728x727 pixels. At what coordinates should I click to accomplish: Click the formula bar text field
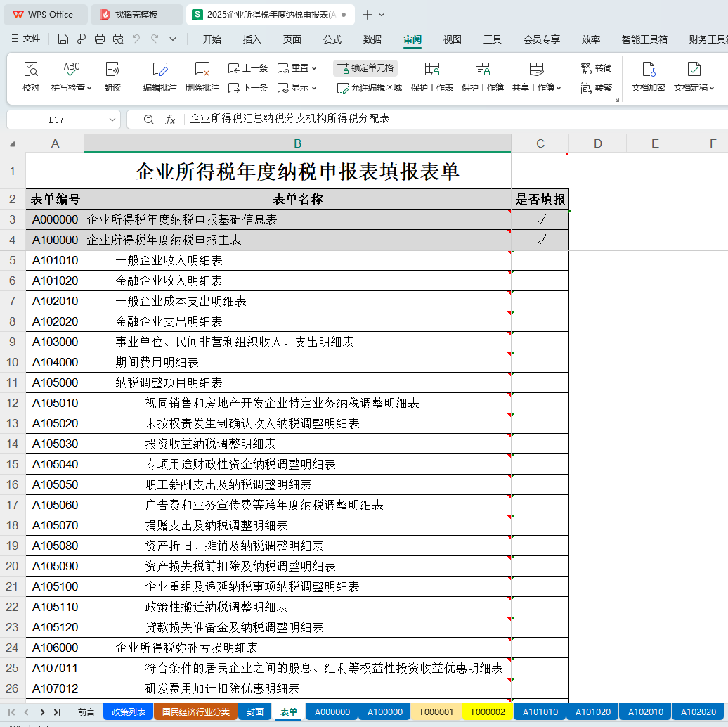tap(455, 119)
